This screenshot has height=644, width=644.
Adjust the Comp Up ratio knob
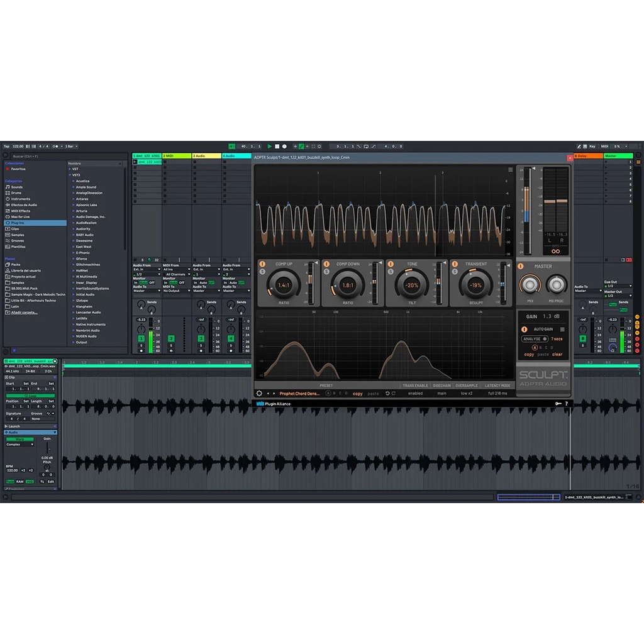tap(284, 285)
